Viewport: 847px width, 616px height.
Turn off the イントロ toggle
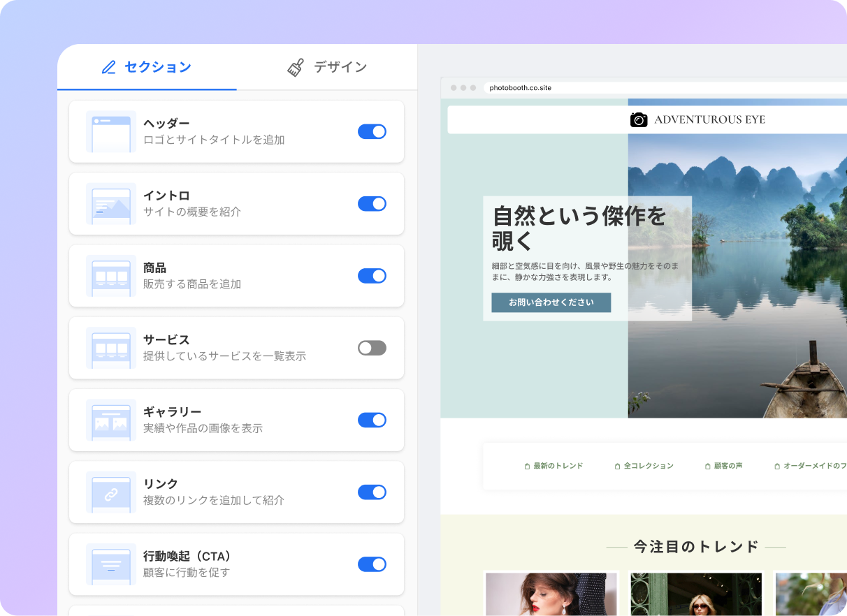click(x=372, y=203)
